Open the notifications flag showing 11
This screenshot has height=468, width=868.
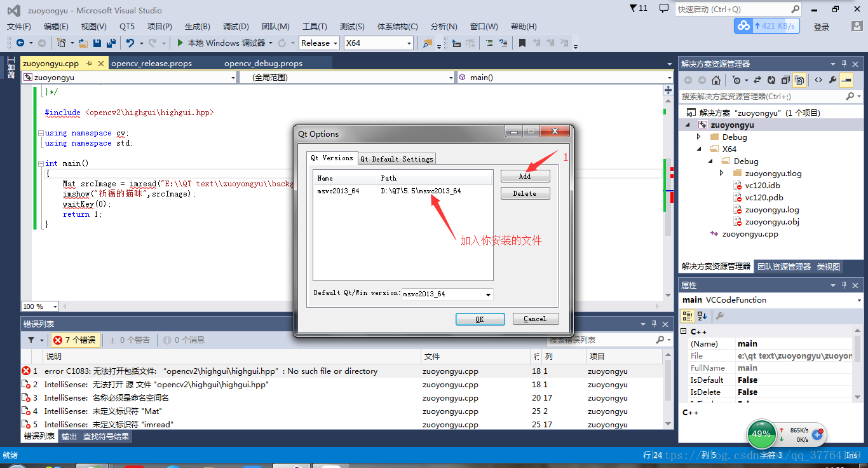(x=639, y=8)
